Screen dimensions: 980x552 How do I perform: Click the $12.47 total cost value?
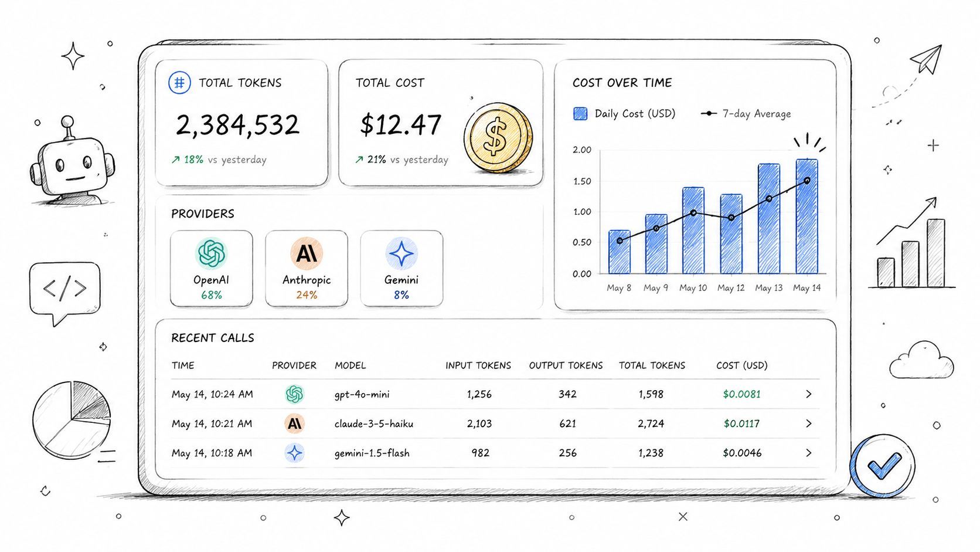pos(401,125)
